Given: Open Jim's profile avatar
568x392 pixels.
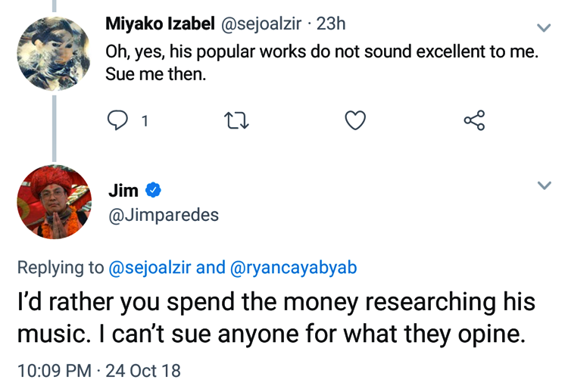Looking at the screenshot, I should point(54,203).
